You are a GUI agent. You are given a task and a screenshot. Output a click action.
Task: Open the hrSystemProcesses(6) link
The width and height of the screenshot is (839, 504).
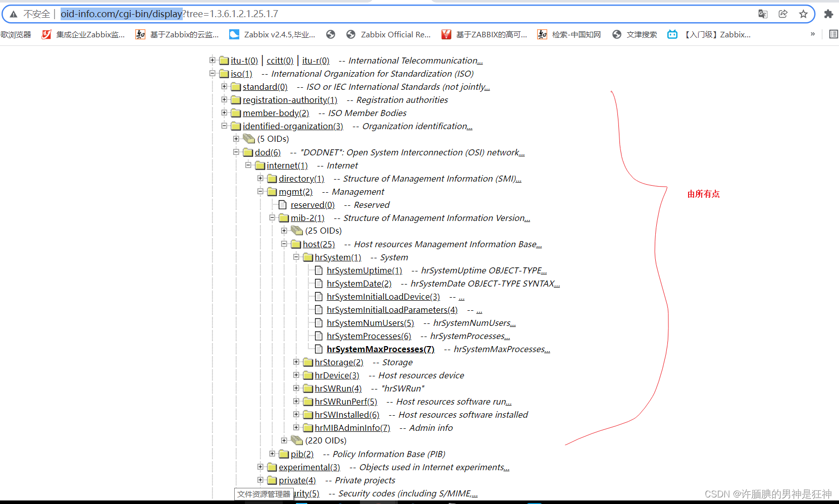coord(369,336)
